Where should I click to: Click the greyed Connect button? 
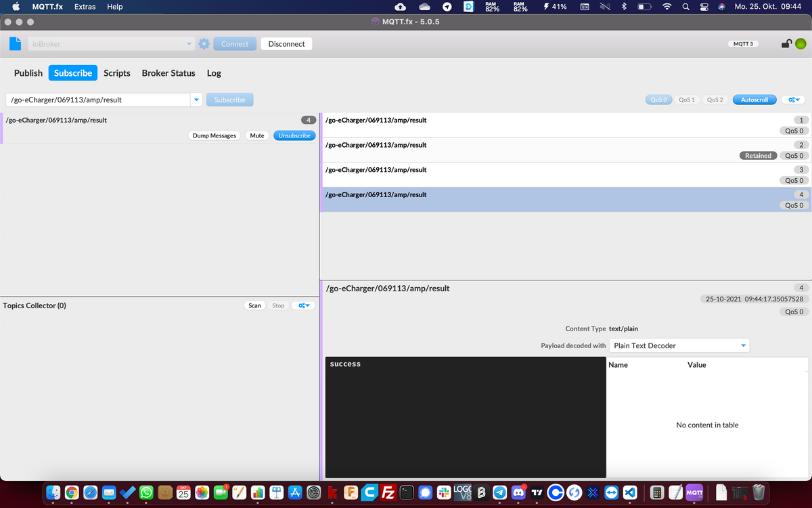tap(235, 44)
